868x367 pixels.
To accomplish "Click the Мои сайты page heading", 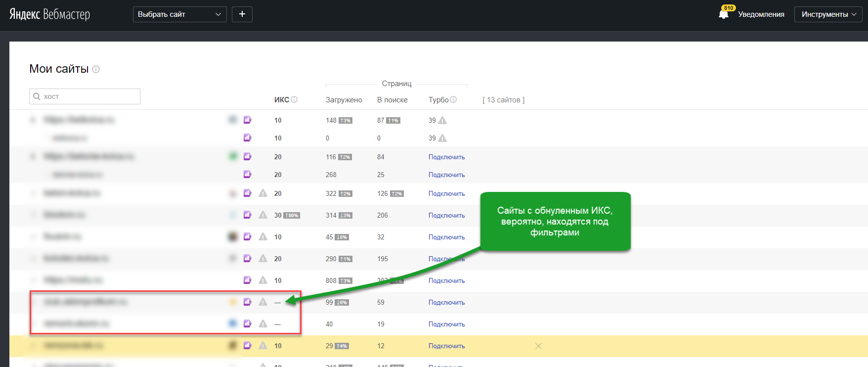I will [59, 69].
